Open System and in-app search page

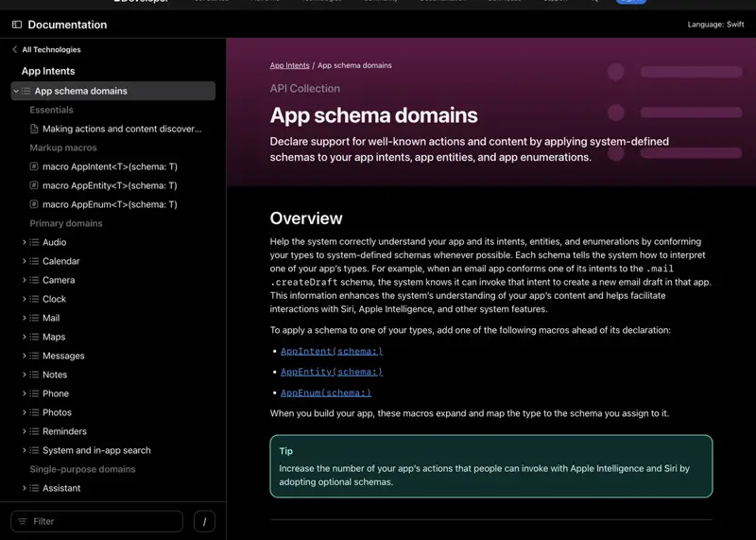click(x=96, y=450)
